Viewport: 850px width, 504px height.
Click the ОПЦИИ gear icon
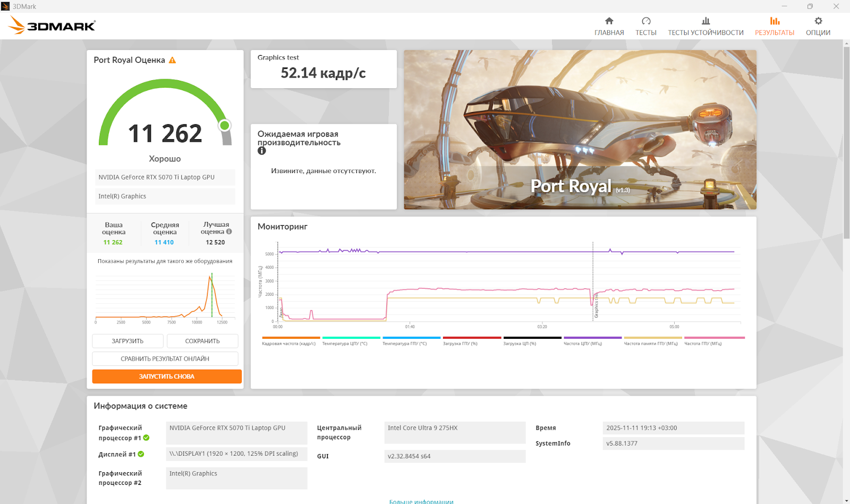818,21
